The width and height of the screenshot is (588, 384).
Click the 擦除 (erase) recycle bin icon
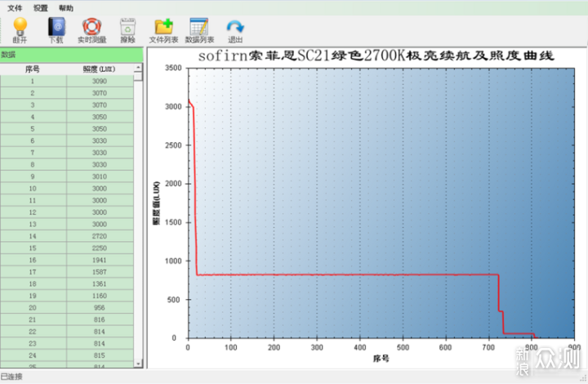127,27
